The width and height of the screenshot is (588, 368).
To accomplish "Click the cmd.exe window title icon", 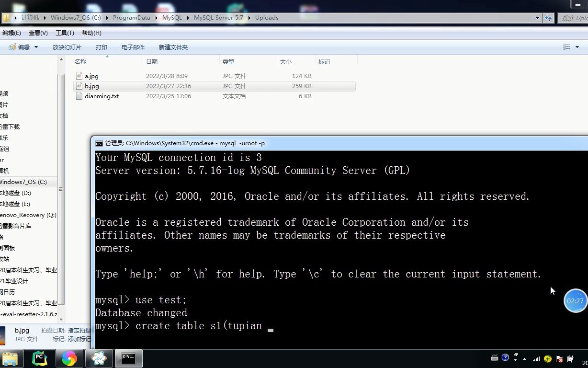I will click(99, 143).
